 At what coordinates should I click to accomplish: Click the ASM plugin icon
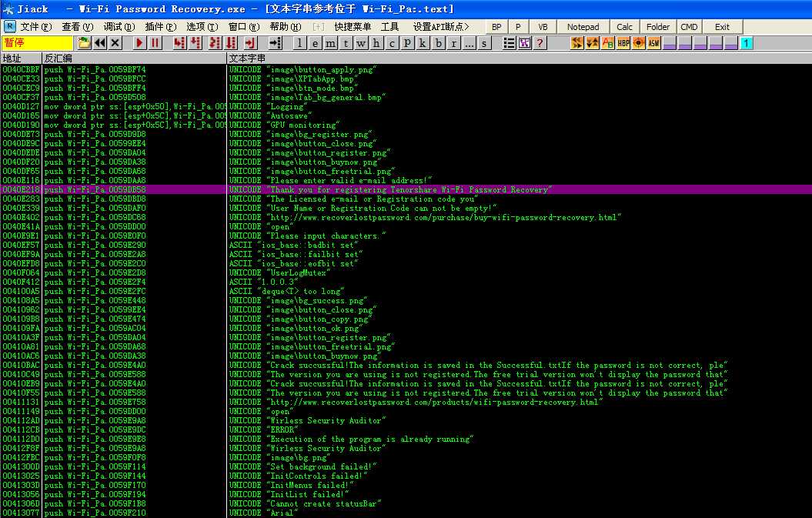pyautogui.click(x=654, y=43)
